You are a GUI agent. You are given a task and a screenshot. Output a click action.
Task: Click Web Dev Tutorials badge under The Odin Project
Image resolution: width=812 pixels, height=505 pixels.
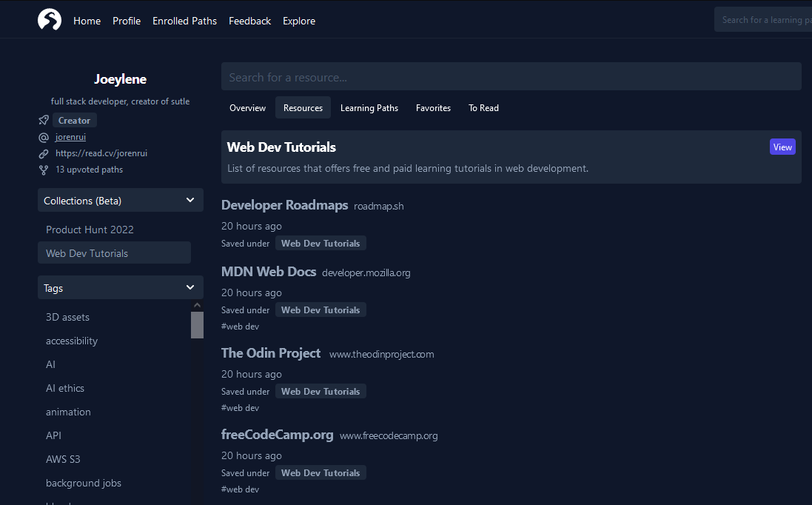(321, 391)
